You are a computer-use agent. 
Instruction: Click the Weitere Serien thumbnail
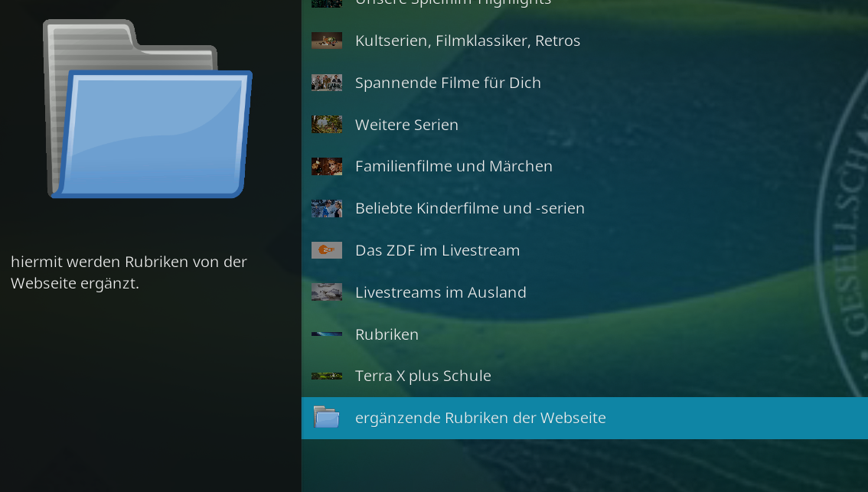point(327,125)
